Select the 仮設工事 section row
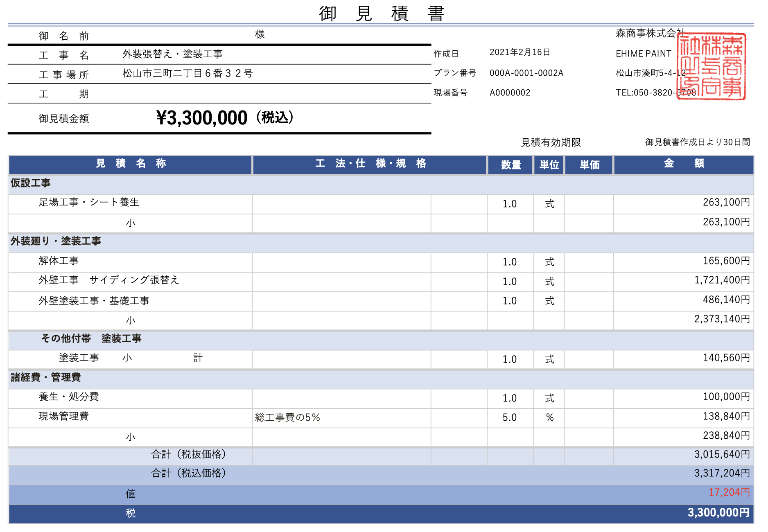The image size is (768, 532). tap(381, 184)
